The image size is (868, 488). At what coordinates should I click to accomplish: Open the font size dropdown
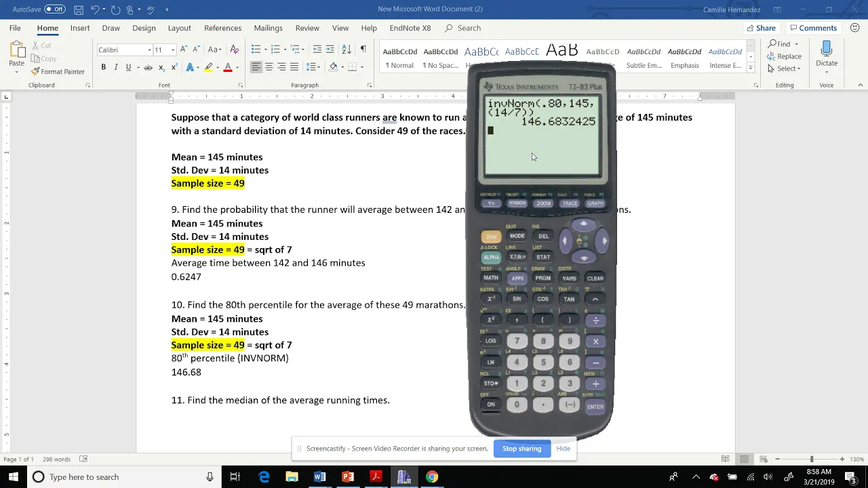[x=173, y=50]
